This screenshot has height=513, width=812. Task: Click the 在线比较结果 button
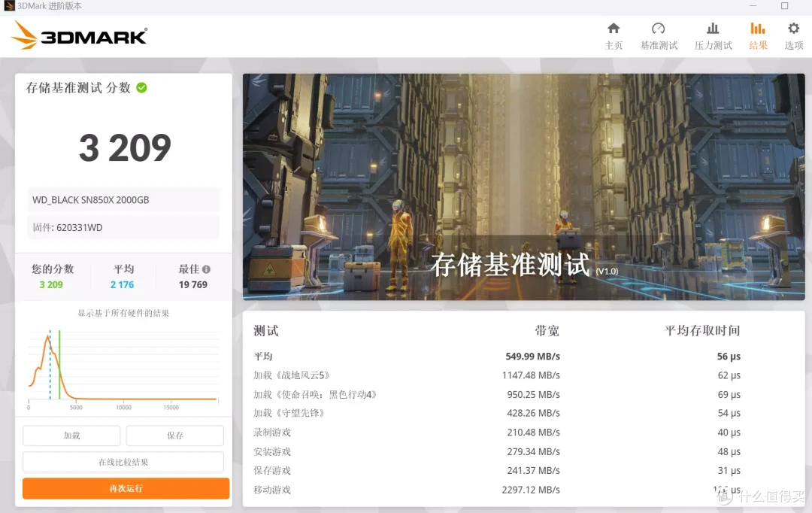pyautogui.click(x=123, y=462)
